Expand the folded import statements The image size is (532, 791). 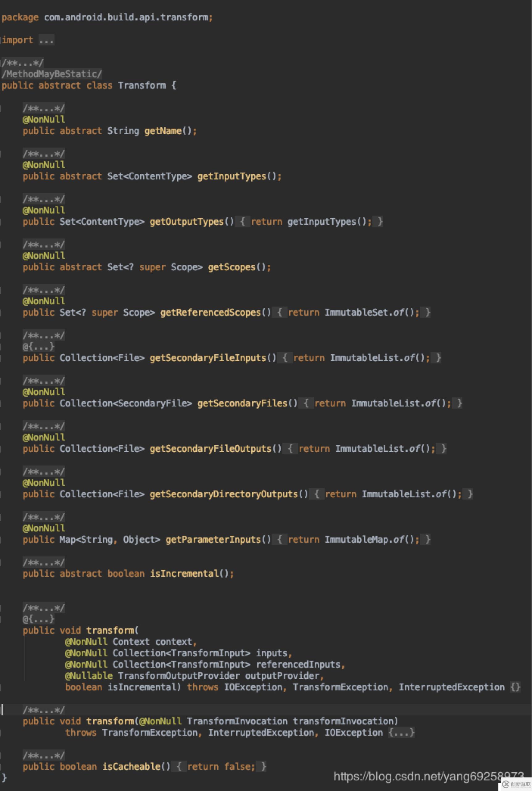(46, 40)
